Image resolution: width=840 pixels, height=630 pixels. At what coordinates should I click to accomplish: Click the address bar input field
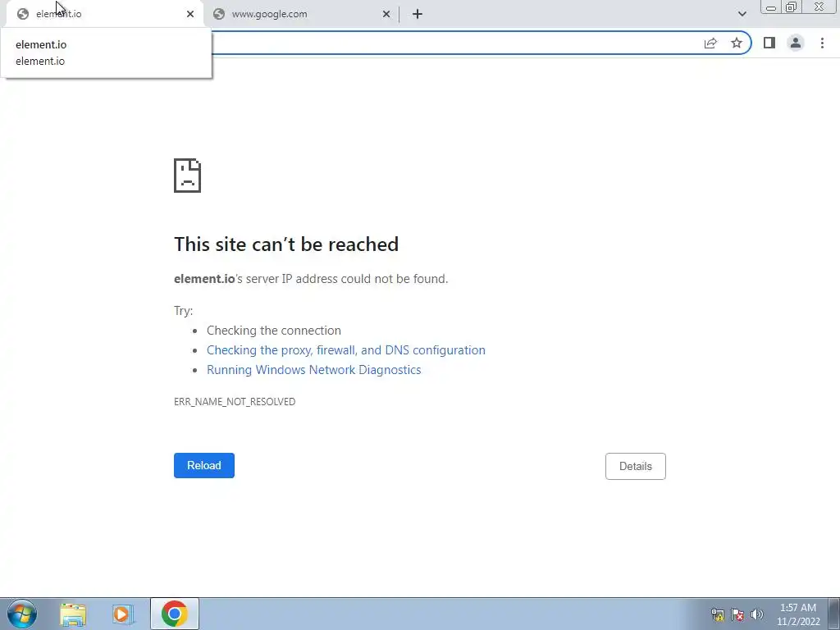[455, 43]
